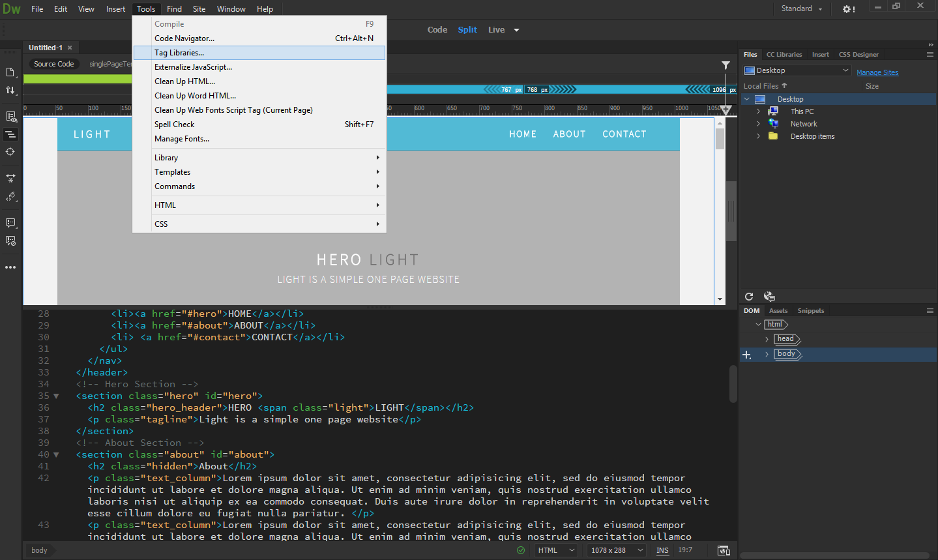
Task: Switch to Code view
Action: [437, 30]
